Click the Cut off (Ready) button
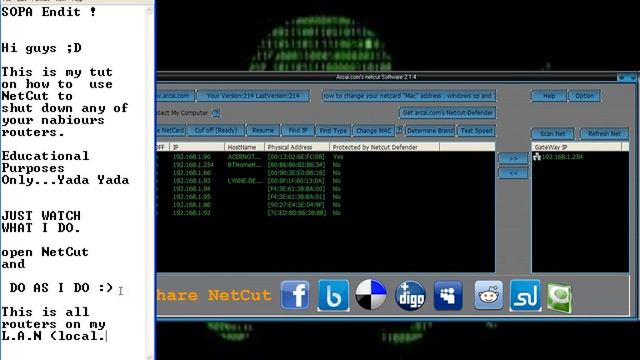The image size is (640, 360). pyautogui.click(x=216, y=131)
